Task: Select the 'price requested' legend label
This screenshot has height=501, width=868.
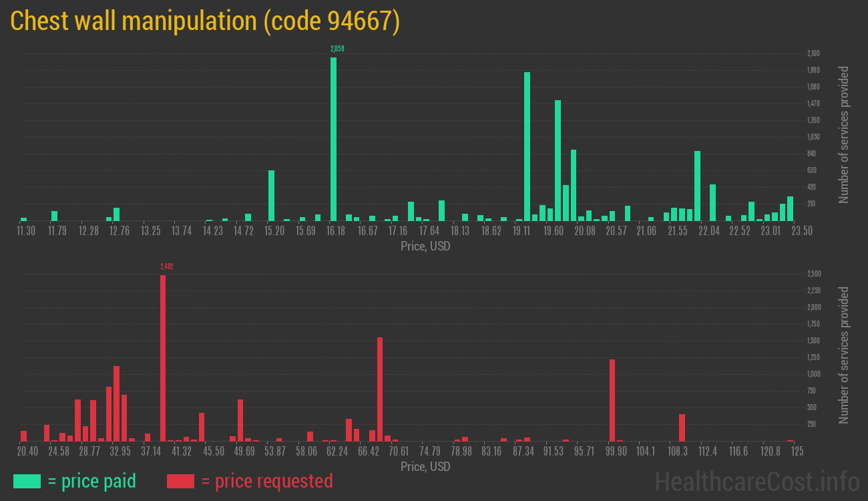Action: [x=266, y=480]
